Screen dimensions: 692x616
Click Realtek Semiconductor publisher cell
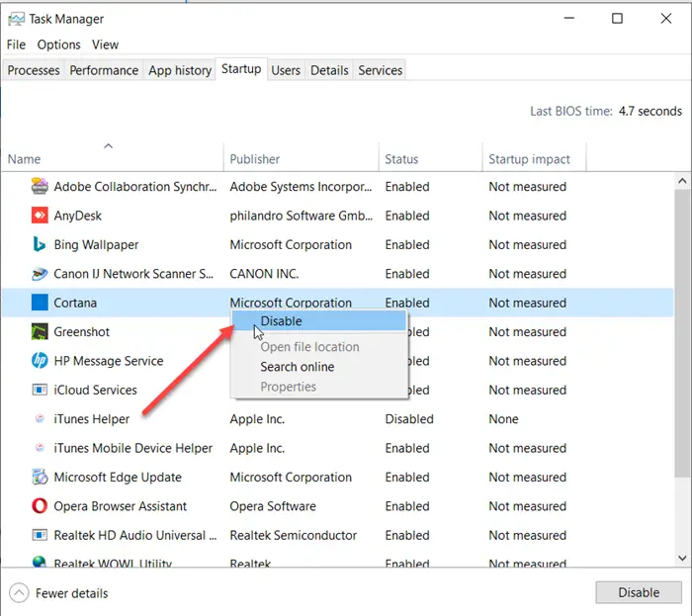(293, 535)
